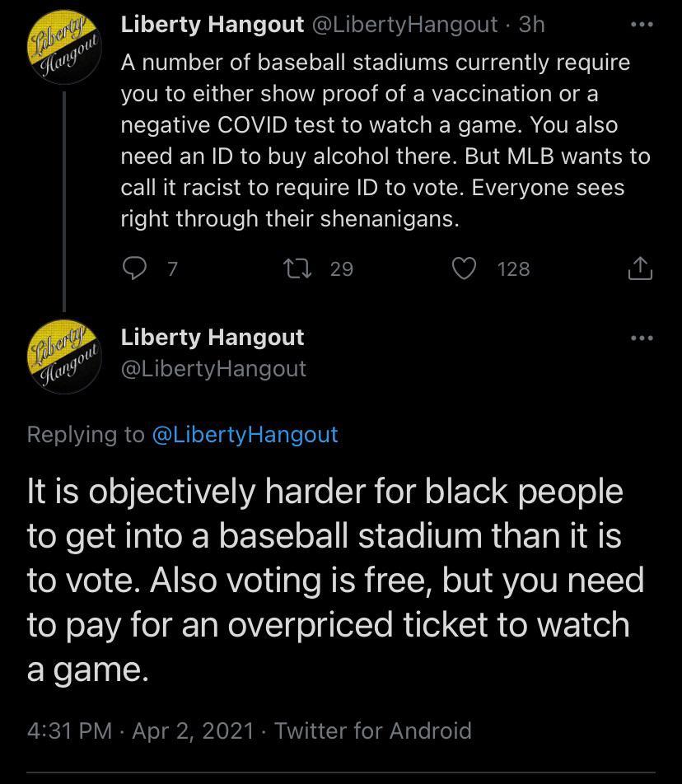682x784 pixels.
Task: Like the baseball stadiums tweet
Action: pyautogui.click(x=466, y=268)
